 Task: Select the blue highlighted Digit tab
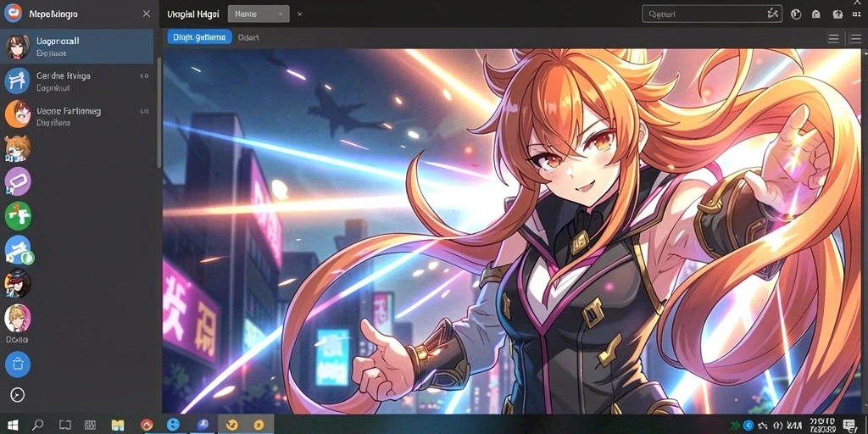pyautogui.click(x=199, y=37)
